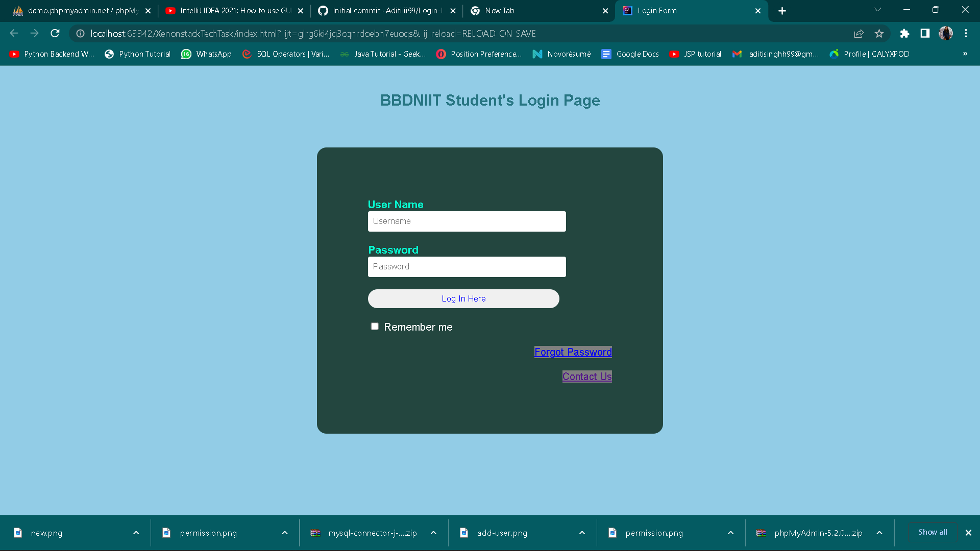
Task: Open the WhatsApp bookmark
Action: [x=206, y=54]
